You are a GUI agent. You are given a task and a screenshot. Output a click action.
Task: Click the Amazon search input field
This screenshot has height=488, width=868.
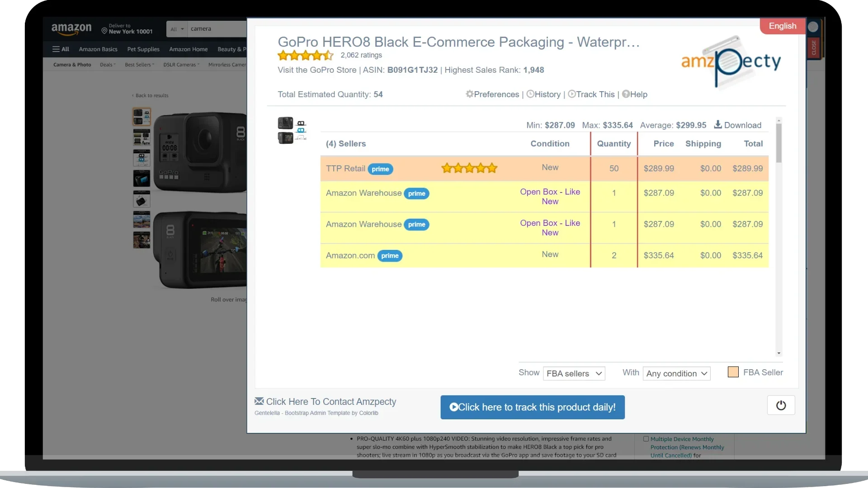click(217, 29)
